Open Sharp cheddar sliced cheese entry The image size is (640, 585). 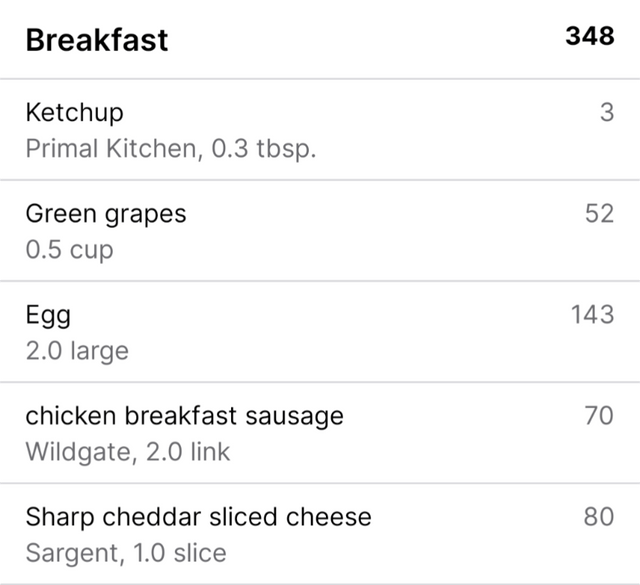320,534
